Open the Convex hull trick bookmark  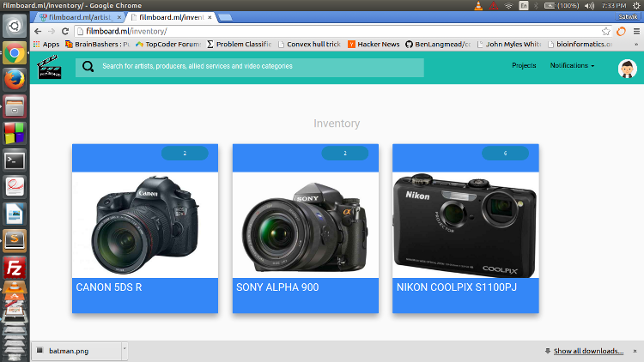tap(310, 44)
